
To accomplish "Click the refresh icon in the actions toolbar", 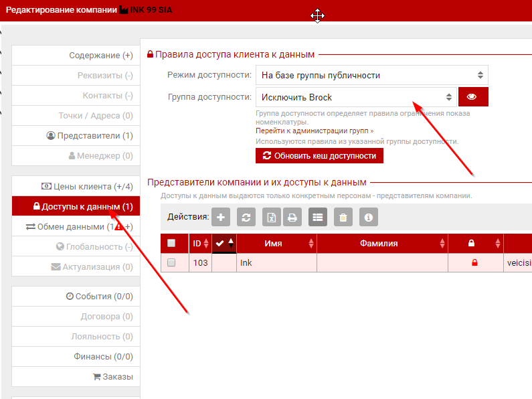I will click(x=246, y=217).
